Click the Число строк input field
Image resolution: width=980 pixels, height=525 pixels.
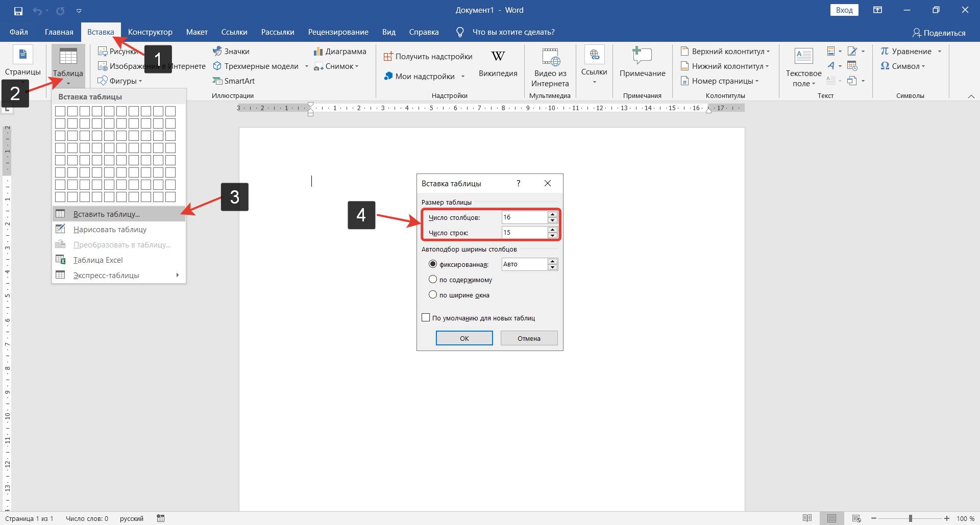(524, 233)
